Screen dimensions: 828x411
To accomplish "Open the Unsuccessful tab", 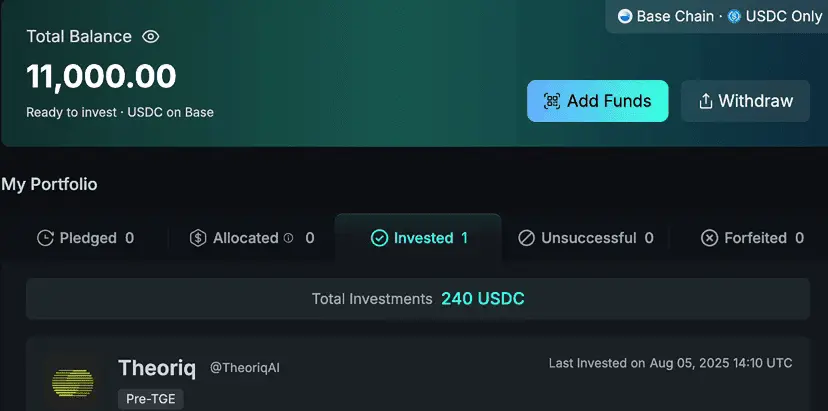I will tap(586, 238).
